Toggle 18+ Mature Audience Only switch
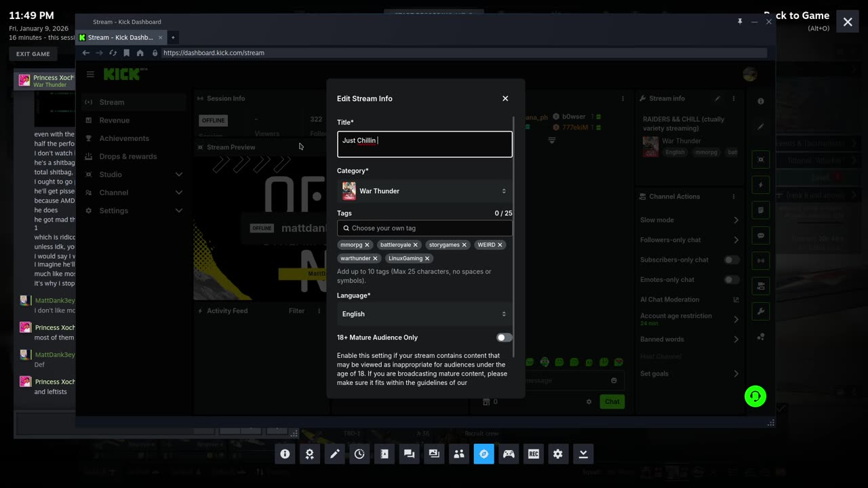This screenshot has width=868, height=488. [504, 338]
